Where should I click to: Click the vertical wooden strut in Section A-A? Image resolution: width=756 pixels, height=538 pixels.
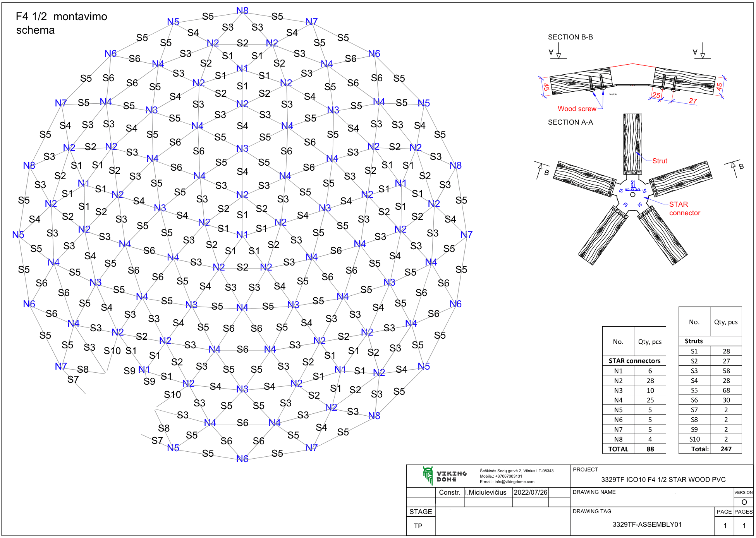point(632,143)
